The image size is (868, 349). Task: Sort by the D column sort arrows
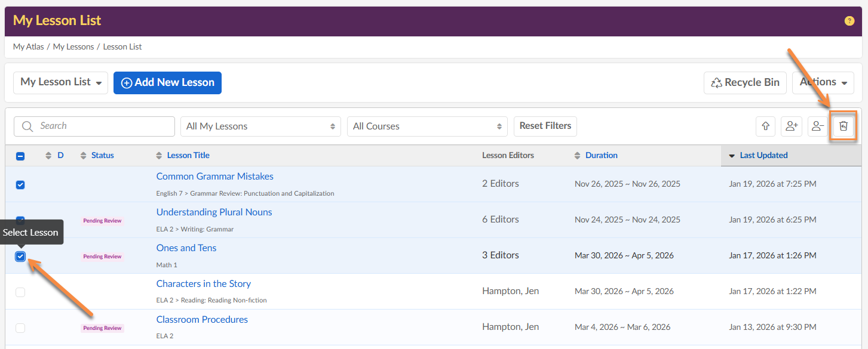tap(49, 156)
